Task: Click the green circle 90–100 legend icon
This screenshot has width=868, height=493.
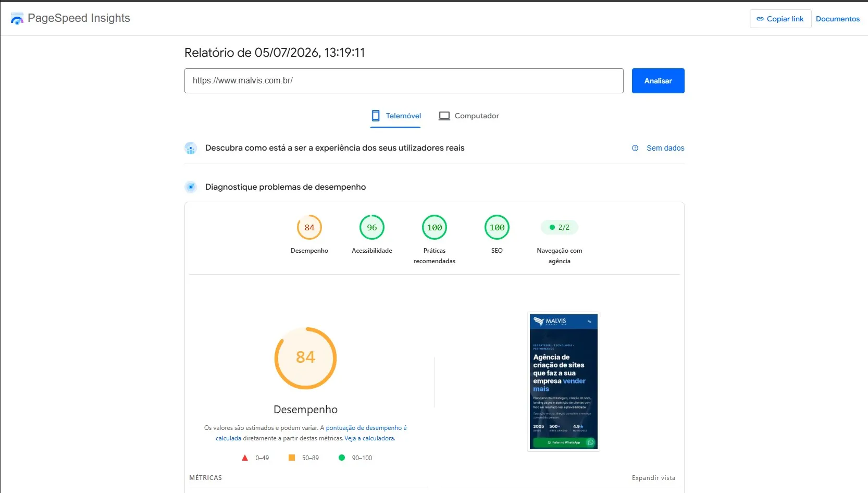Action: (x=342, y=458)
